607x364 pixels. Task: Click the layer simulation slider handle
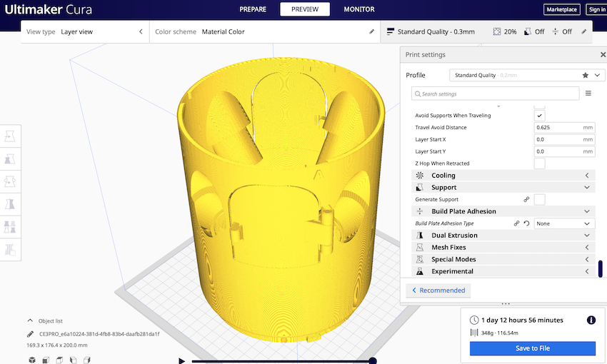coord(372,361)
